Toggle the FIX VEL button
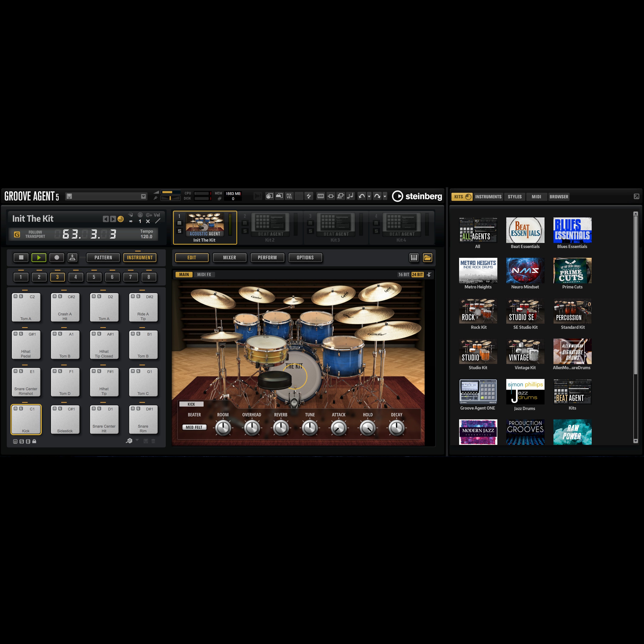 coord(289,196)
